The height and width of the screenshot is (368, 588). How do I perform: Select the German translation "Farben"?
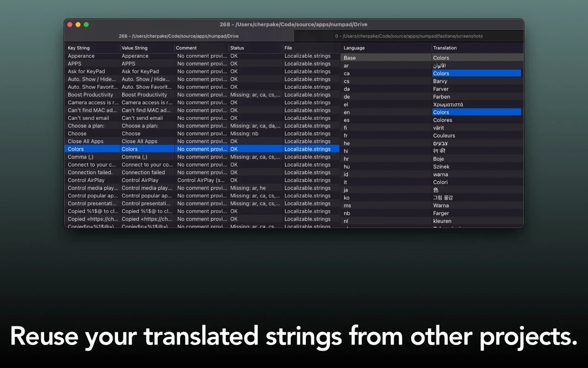[x=442, y=97]
